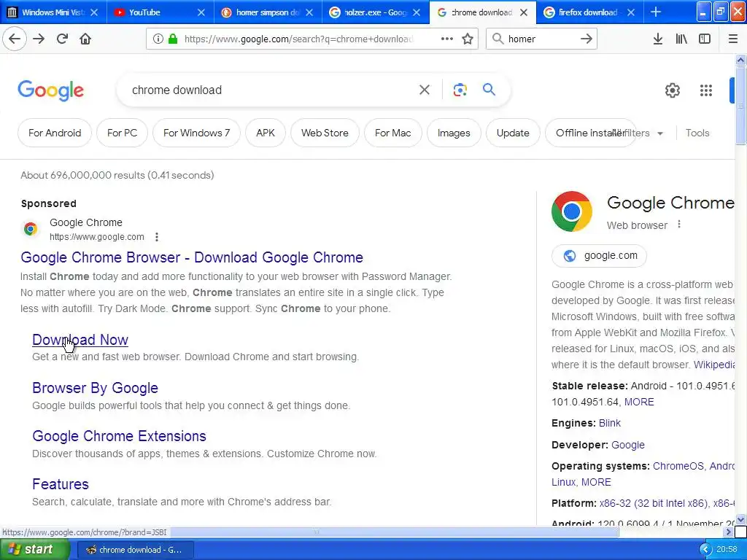Image resolution: width=747 pixels, height=560 pixels.
Task: Open Google quick settings gear
Action: 672,90
